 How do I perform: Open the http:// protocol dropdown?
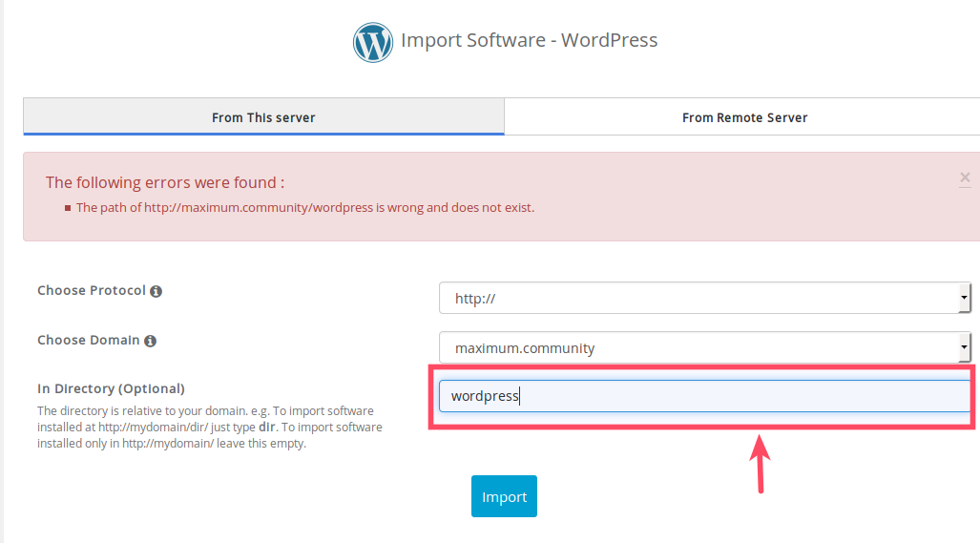coord(704,299)
